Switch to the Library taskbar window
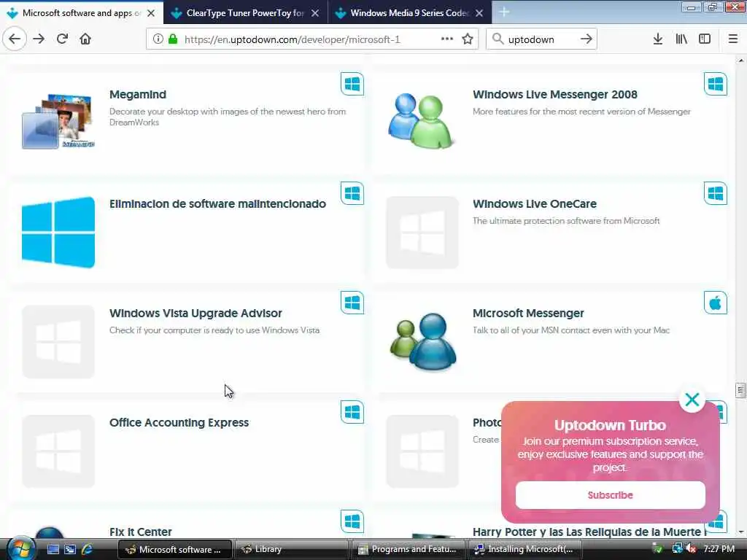The height and width of the screenshot is (560, 747). 292,549
